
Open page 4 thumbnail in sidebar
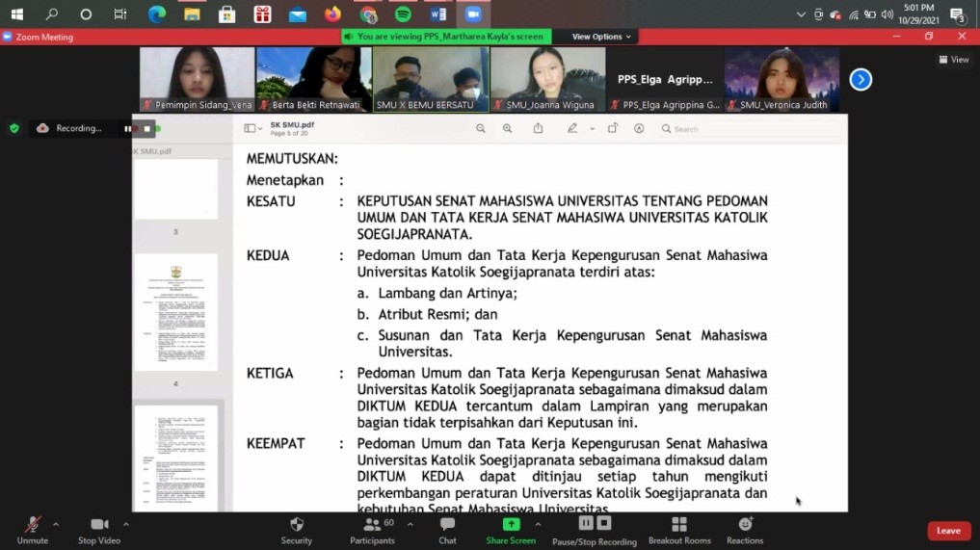pyautogui.click(x=176, y=312)
